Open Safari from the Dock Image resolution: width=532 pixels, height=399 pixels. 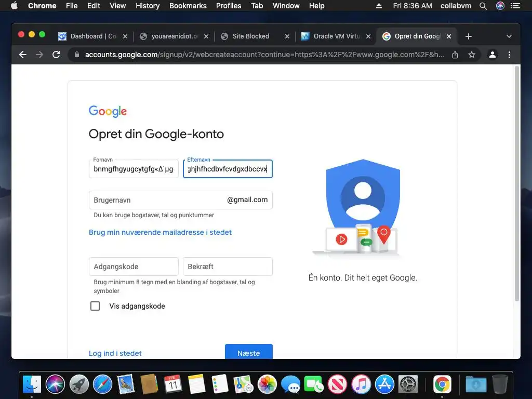click(102, 384)
